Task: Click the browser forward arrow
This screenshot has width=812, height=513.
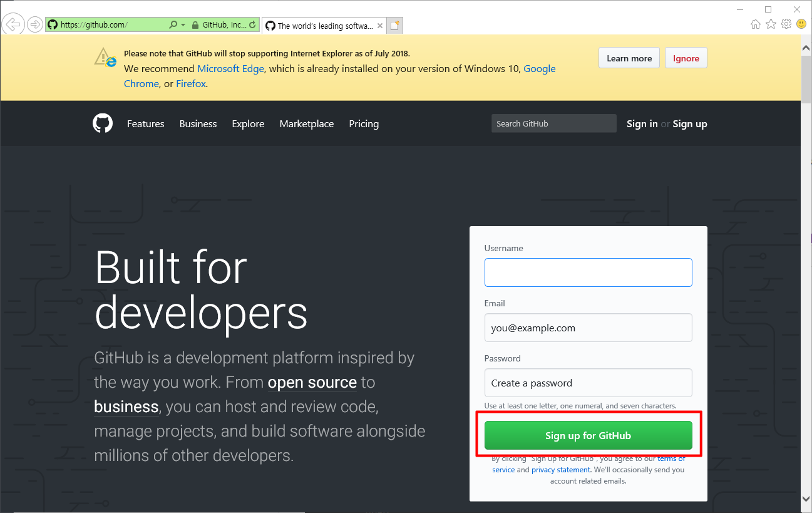Action: click(x=34, y=25)
